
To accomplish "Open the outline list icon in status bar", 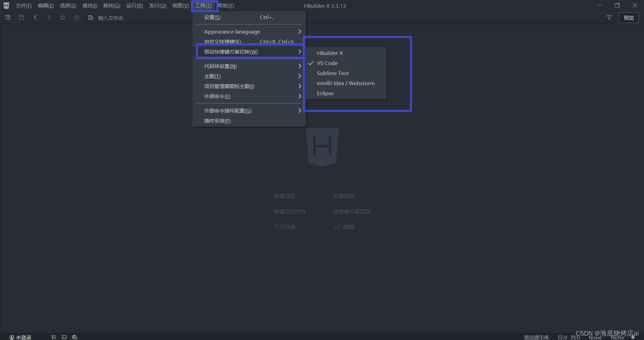I will [x=54, y=337].
